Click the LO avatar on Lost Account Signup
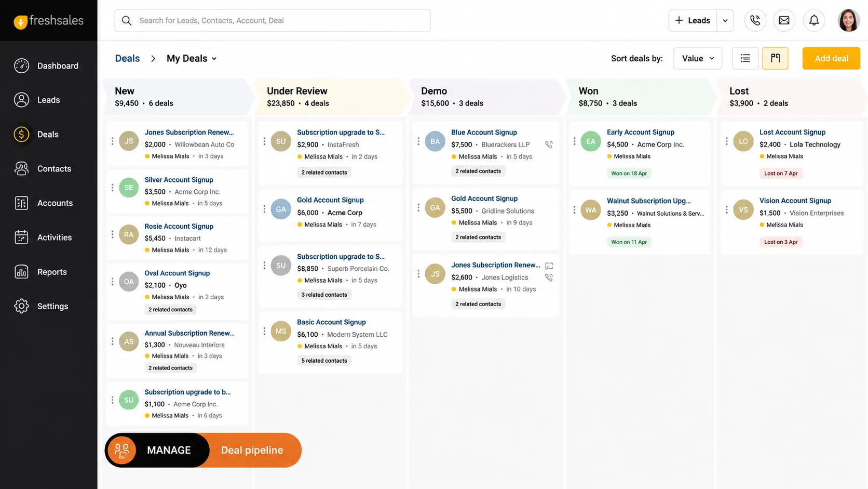This screenshot has width=868, height=489. tap(743, 141)
